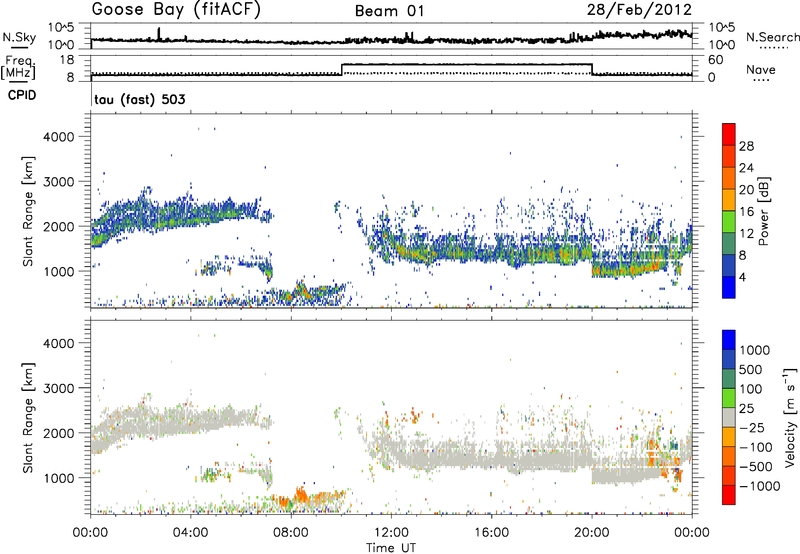Click the '3000' tick on the power panel
This screenshot has height=554, width=800.
[58, 182]
